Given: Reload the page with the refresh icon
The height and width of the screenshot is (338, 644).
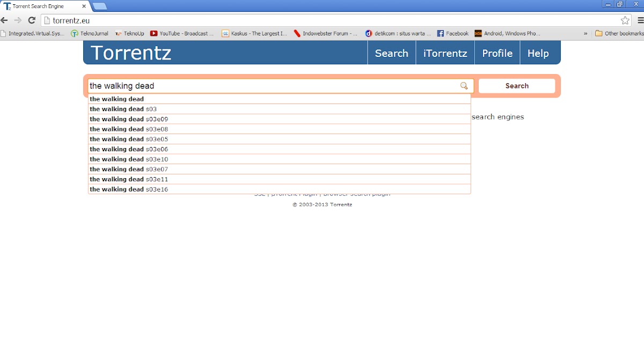Looking at the screenshot, I should click(32, 20).
